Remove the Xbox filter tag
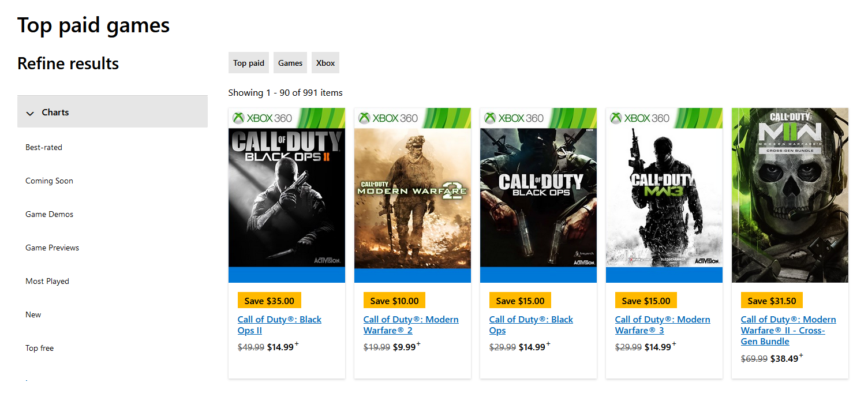 click(x=325, y=63)
